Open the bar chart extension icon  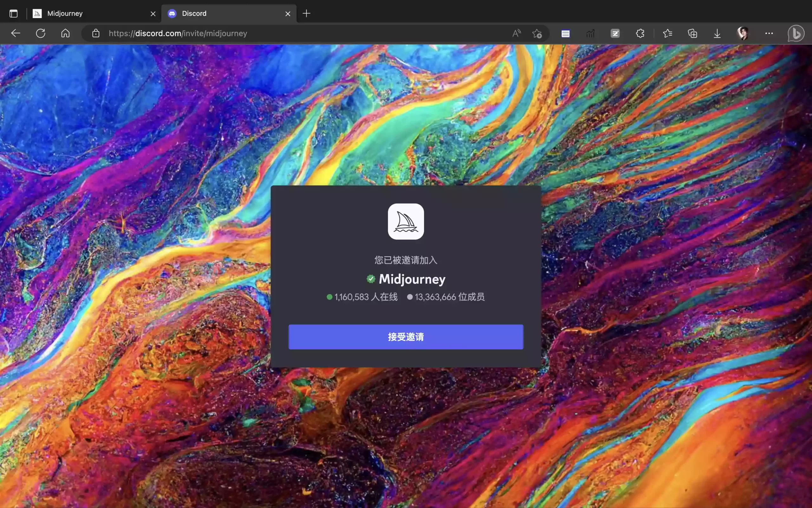click(590, 34)
